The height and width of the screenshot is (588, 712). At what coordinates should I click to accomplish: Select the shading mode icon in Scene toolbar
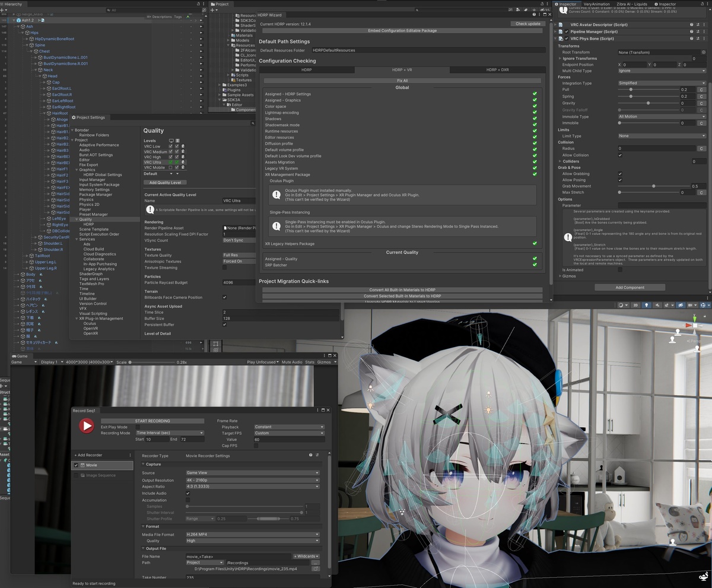coord(622,305)
